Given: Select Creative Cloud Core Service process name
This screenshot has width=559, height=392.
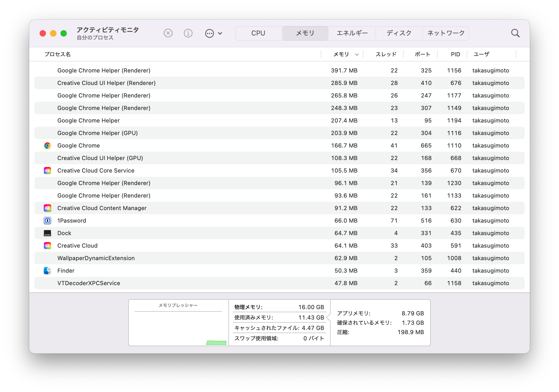Looking at the screenshot, I should tap(96, 170).
